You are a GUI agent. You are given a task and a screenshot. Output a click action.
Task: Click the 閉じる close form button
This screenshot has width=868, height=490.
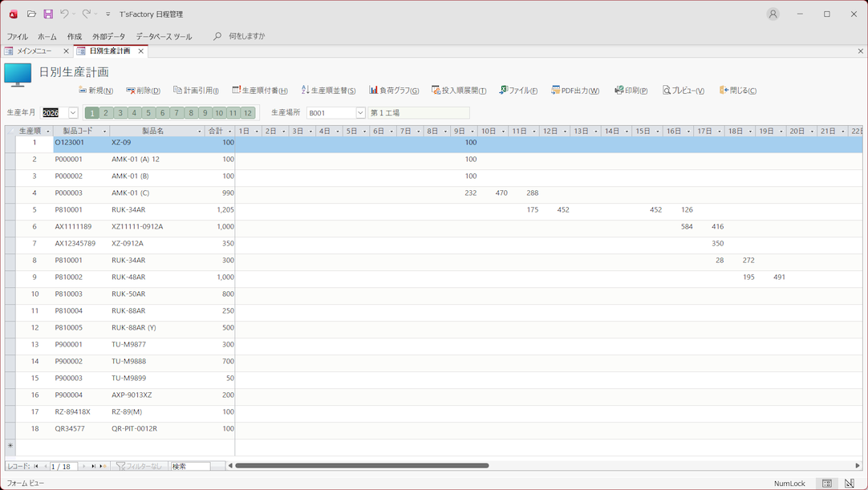[738, 91]
